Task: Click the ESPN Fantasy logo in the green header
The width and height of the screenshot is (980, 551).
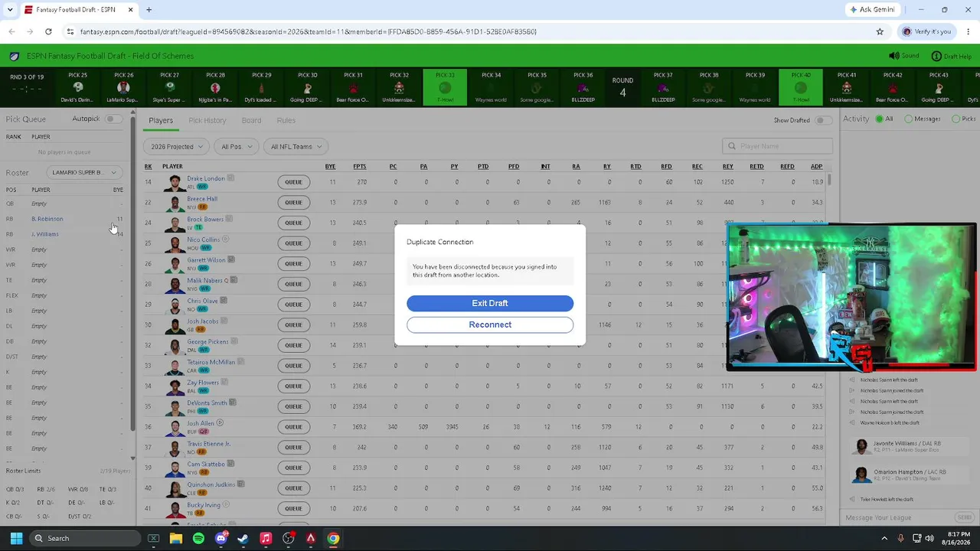Action: [15, 56]
